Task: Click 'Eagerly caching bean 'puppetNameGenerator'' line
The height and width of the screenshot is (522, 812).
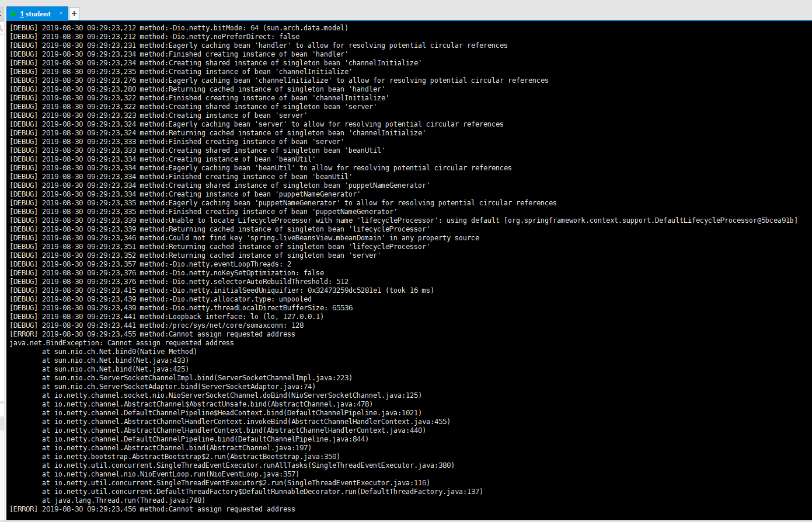Action: [x=283, y=203]
